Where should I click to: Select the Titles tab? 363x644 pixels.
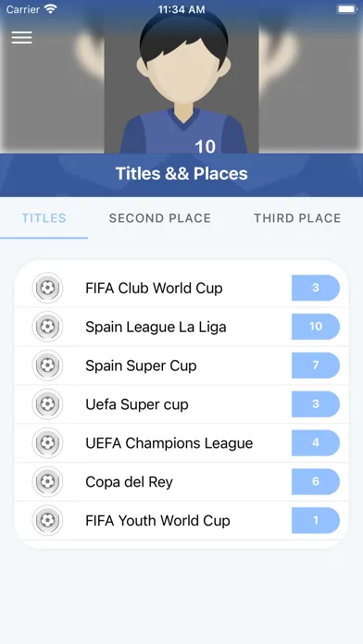pyautogui.click(x=44, y=218)
